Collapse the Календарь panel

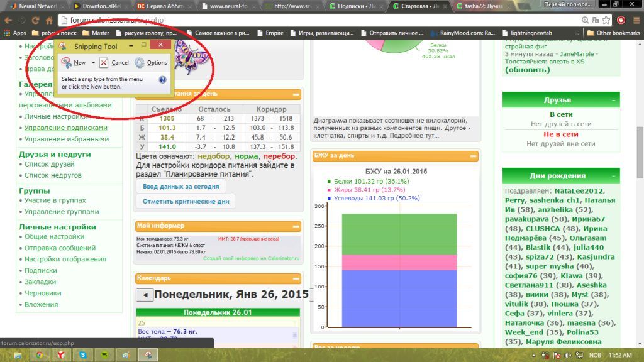[296, 278]
